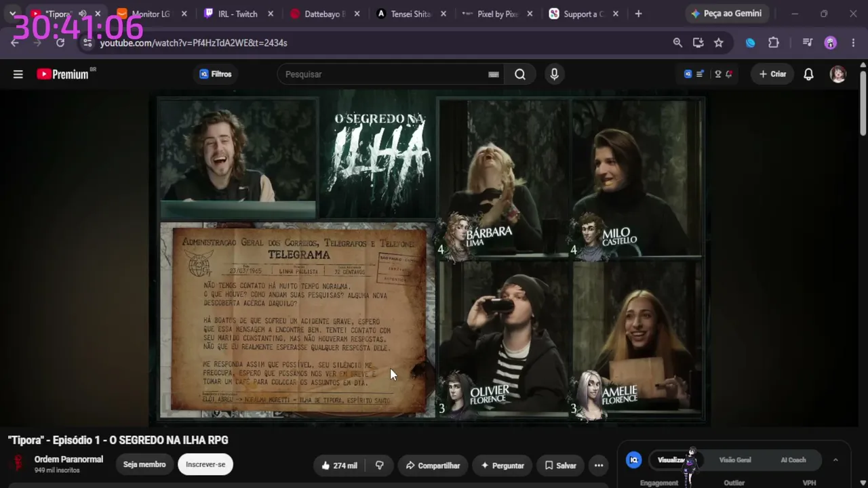Screen dimensions: 868x488
Task: Click the address bar URL
Action: click(193, 43)
